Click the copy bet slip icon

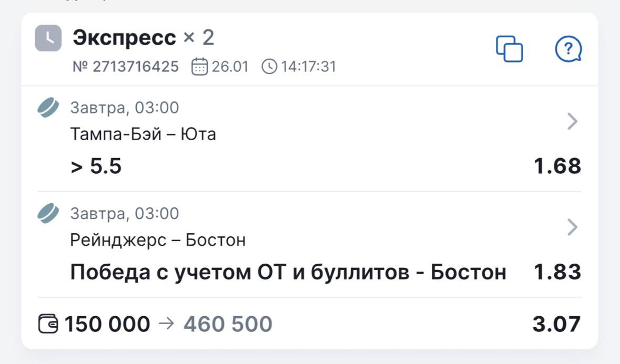click(x=510, y=49)
